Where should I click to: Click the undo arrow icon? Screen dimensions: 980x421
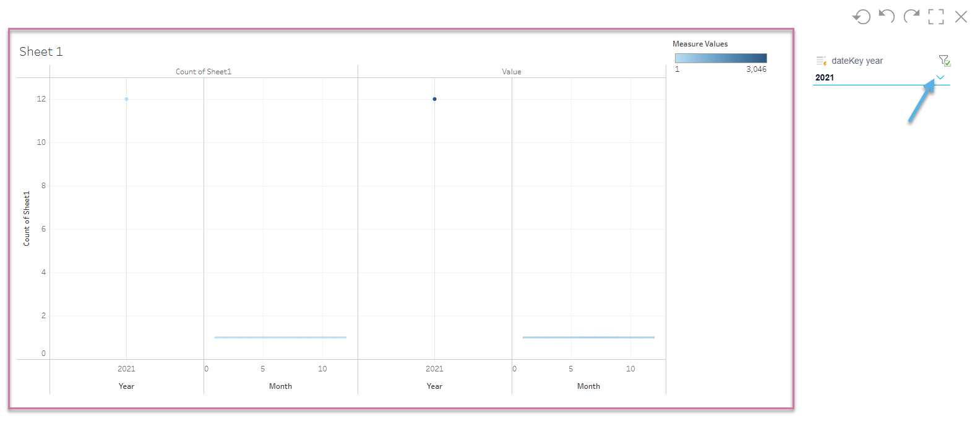(887, 16)
